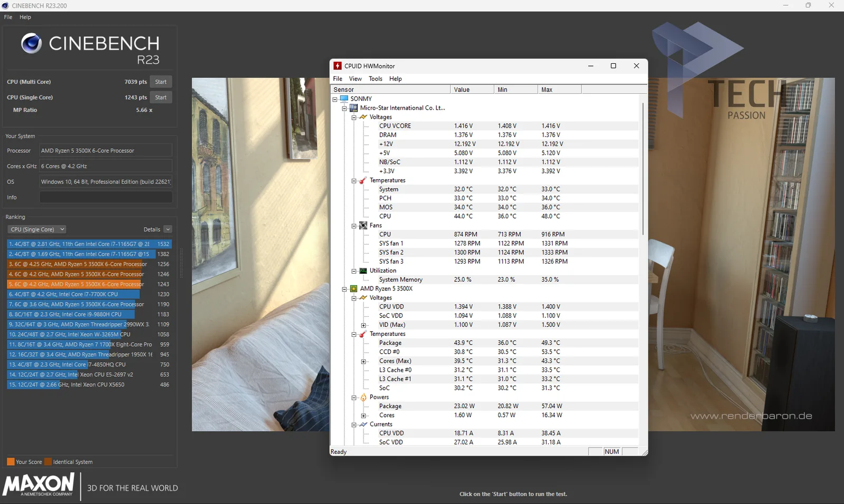Click the Identical System legend swatch
This screenshot has width=844, height=504.
coord(48,462)
